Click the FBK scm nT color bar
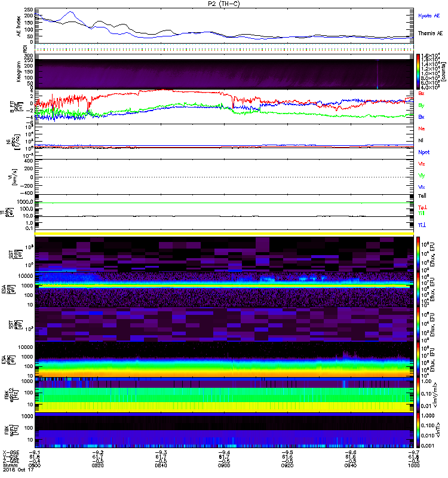The image size is (448, 478). coord(418,430)
